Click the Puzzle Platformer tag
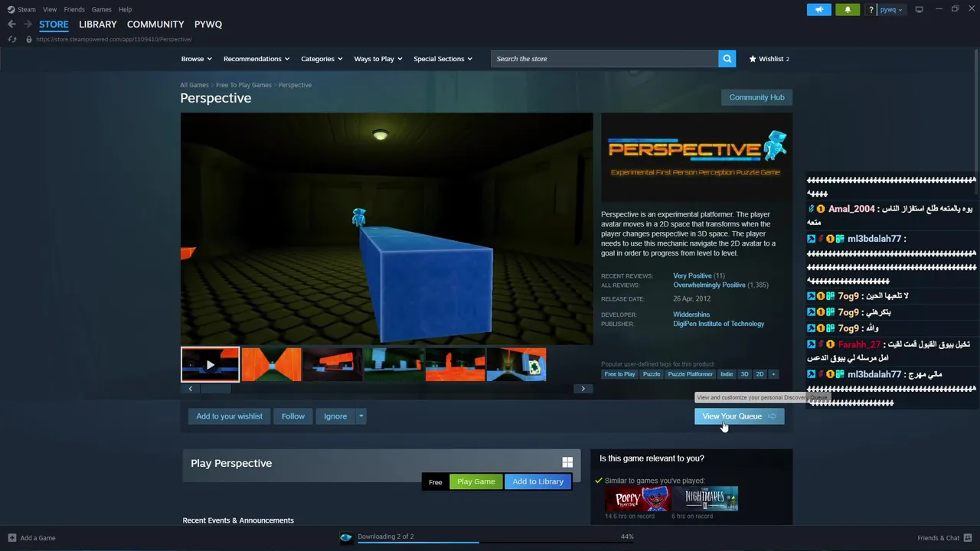The image size is (980, 551). click(x=690, y=374)
